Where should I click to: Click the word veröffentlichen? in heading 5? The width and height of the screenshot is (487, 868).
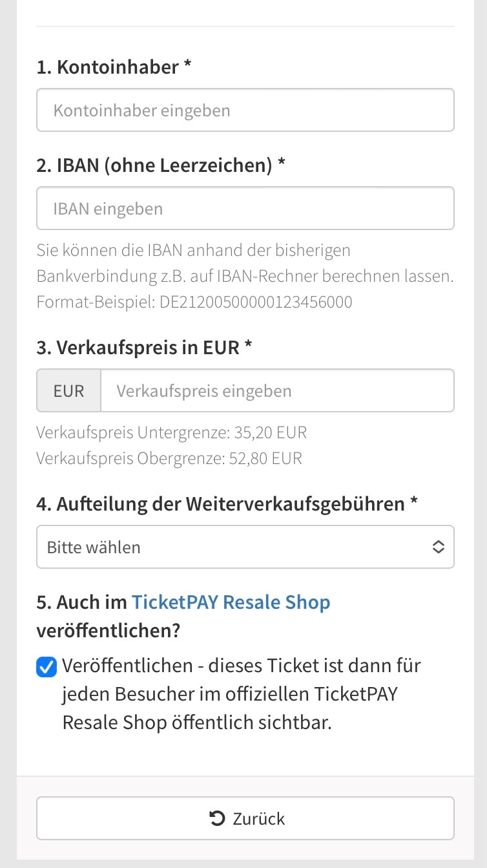[x=108, y=631]
